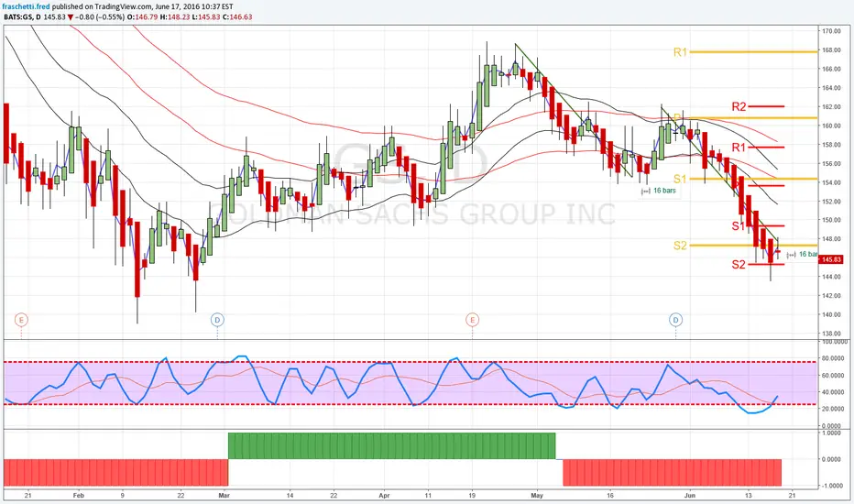Click the 14 date axis label

point(290,496)
